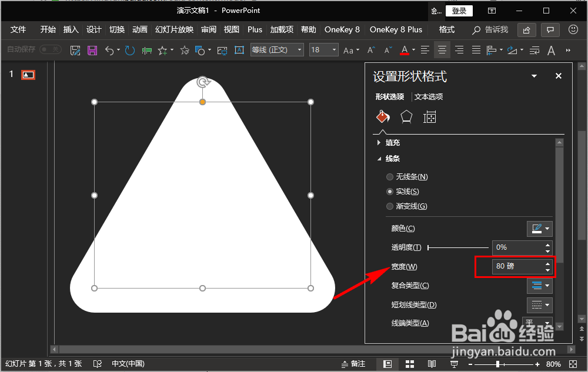This screenshot has height=372, width=588.
Task: Click the shape outline pen icon
Action: click(x=512, y=50)
